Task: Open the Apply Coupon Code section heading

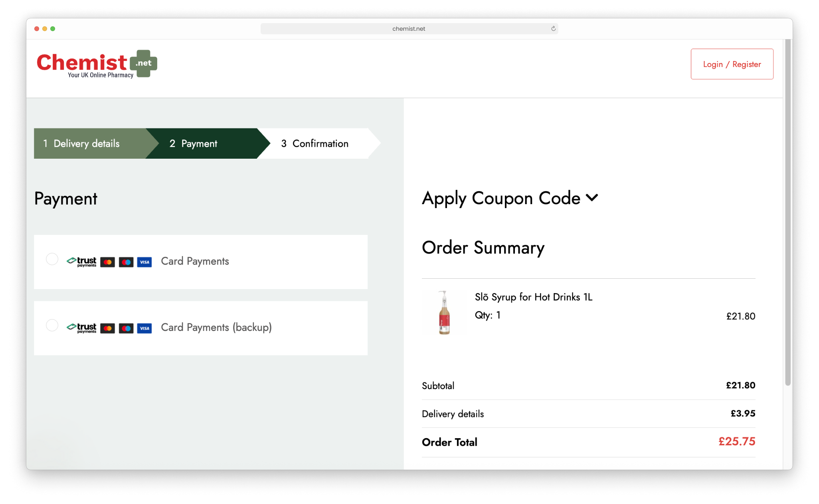Action: pyautogui.click(x=501, y=198)
